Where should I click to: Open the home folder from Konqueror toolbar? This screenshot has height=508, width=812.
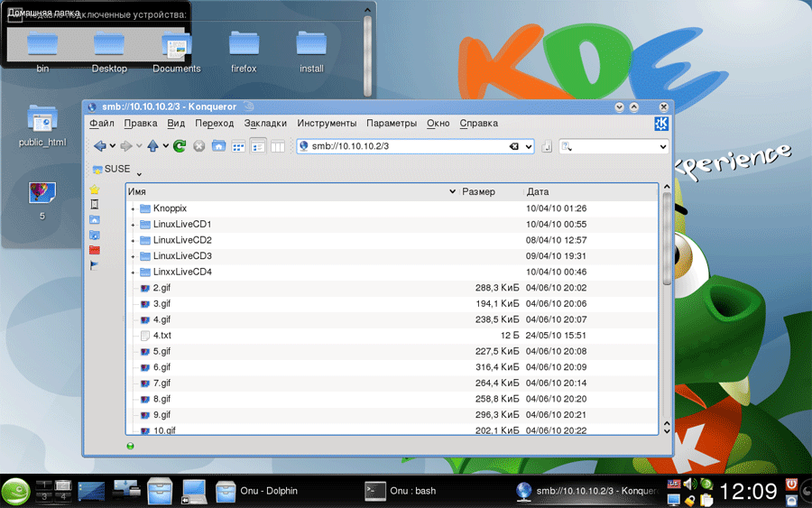pyautogui.click(x=218, y=146)
